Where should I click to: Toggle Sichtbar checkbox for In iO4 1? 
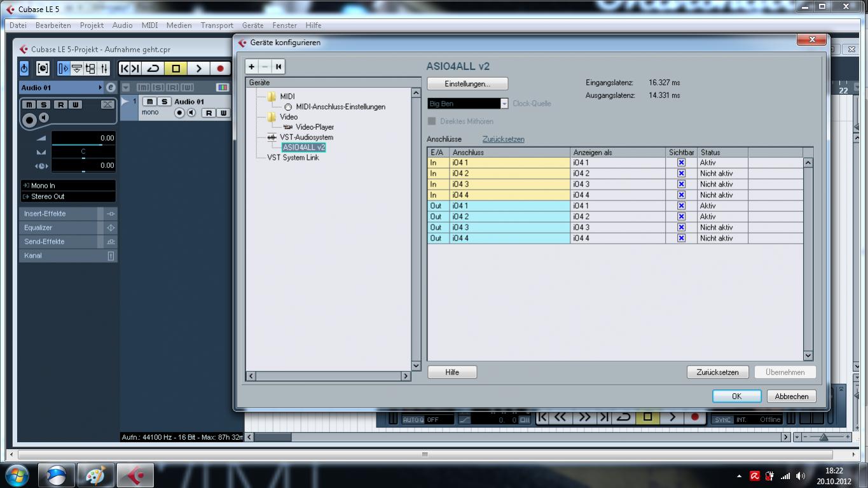pyautogui.click(x=681, y=163)
